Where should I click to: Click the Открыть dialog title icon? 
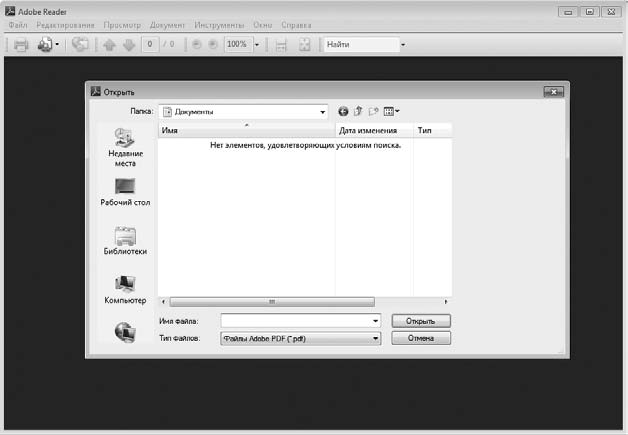(95, 91)
